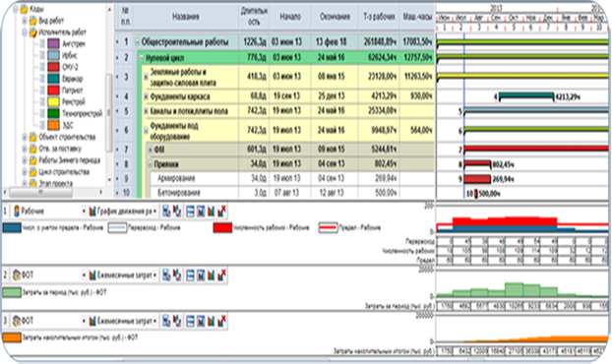
Task: Click the bar chart icon in first ФОТ toolbar
Action: coord(212,275)
